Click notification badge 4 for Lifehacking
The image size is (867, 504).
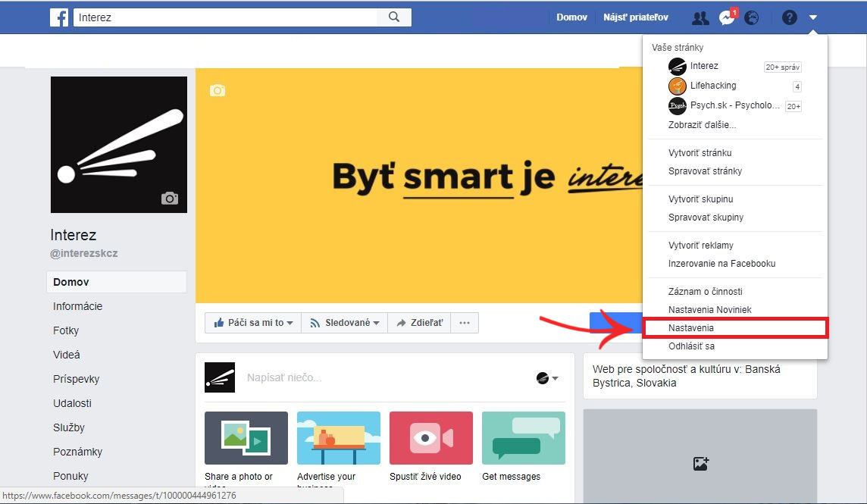(797, 86)
